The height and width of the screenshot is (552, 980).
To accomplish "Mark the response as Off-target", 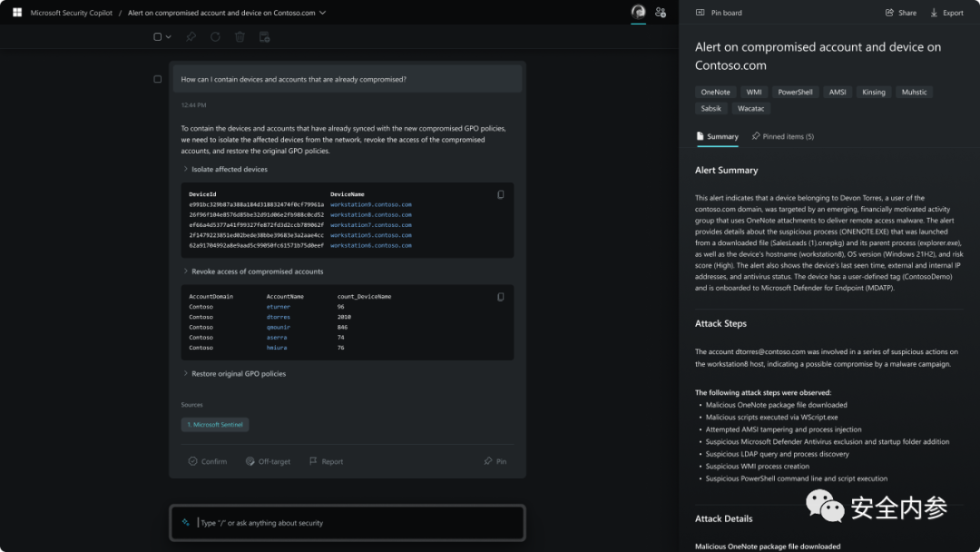I will [x=268, y=461].
